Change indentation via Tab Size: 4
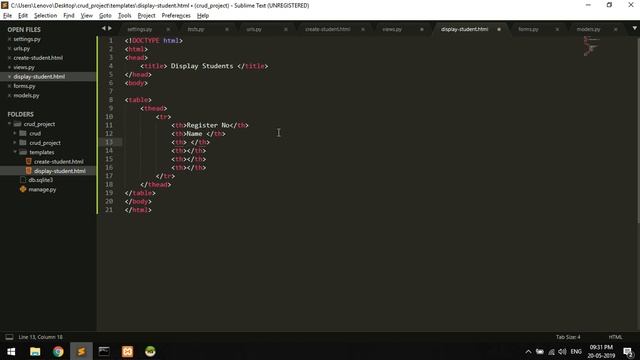 [568, 337]
